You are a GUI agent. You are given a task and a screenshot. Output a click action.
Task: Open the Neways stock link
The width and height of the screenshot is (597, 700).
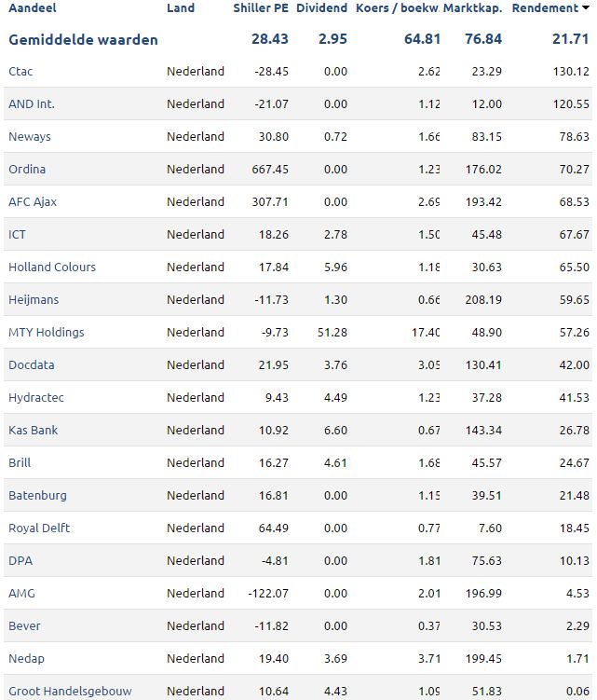30,137
